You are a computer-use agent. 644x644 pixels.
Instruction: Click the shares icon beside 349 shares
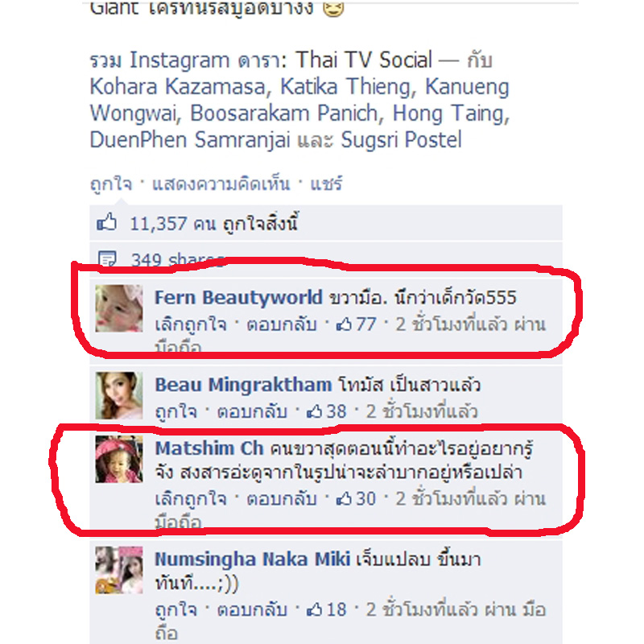pyautogui.click(x=107, y=258)
